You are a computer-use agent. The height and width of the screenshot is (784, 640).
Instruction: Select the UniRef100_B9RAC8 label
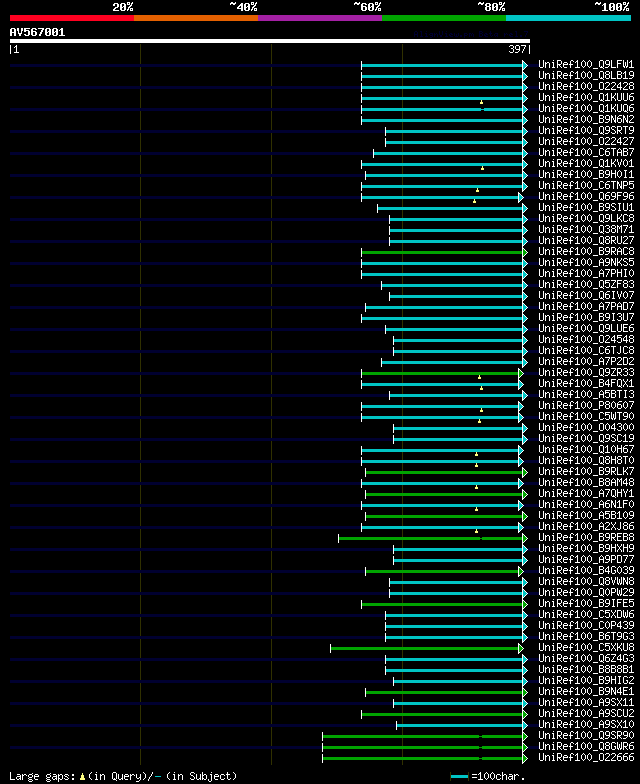[586, 252]
